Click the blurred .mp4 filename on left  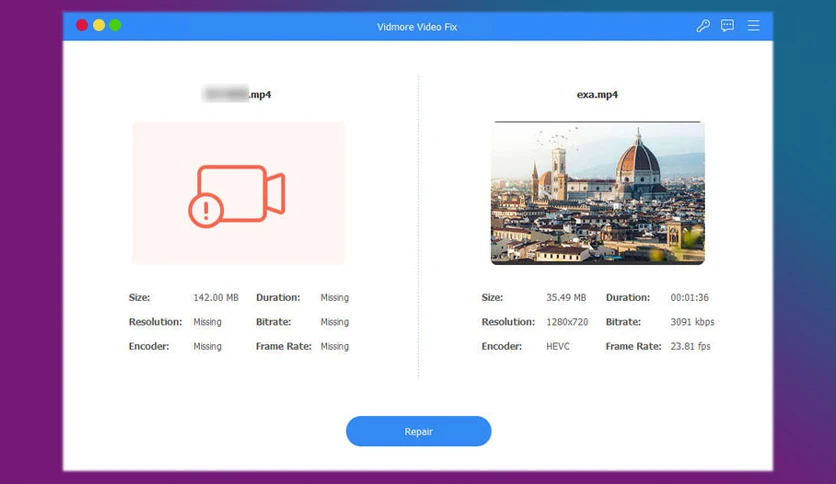[x=237, y=94]
